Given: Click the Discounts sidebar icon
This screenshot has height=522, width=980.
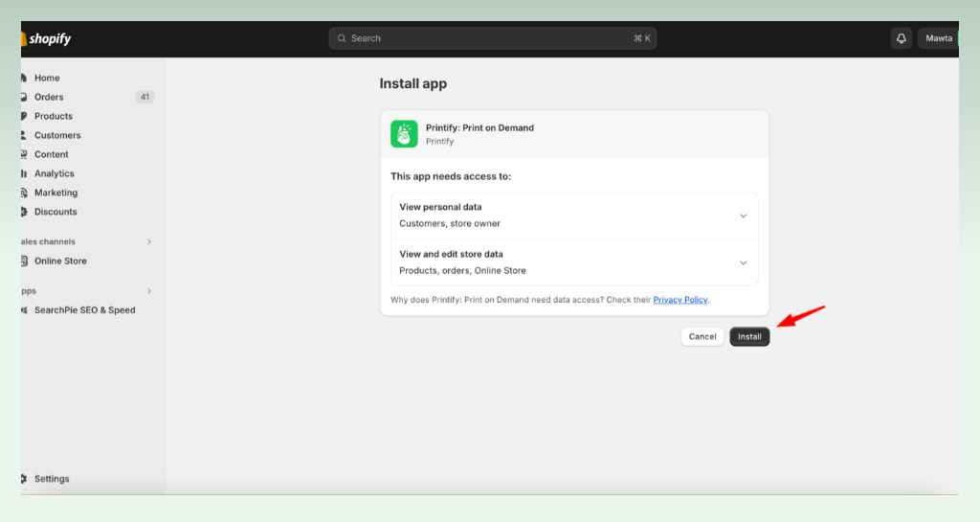Looking at the screenshot, I should click(24, 212).
